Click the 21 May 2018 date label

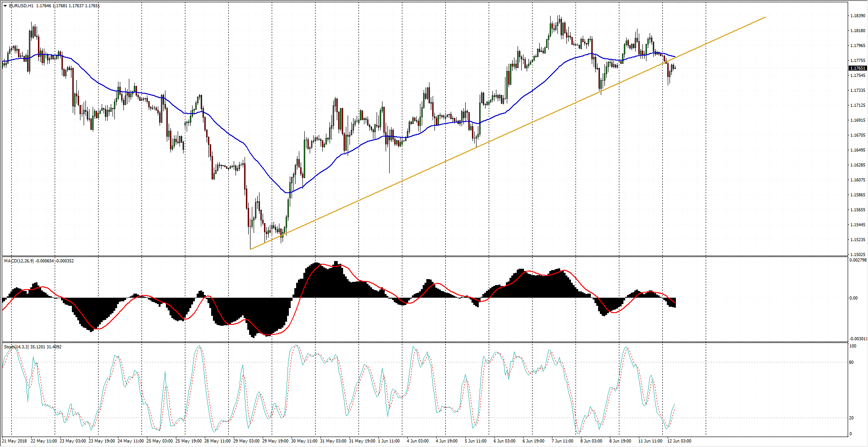tap(14, 441)
